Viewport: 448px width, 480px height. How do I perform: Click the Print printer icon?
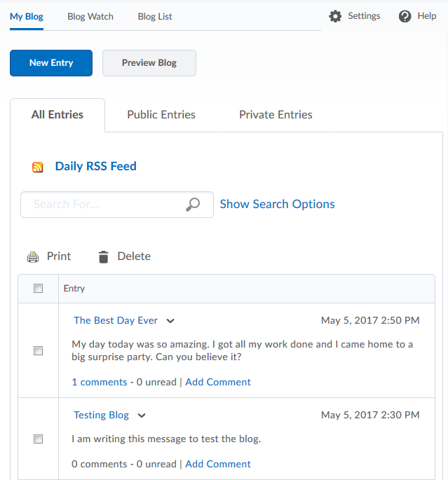click(33, 256)
